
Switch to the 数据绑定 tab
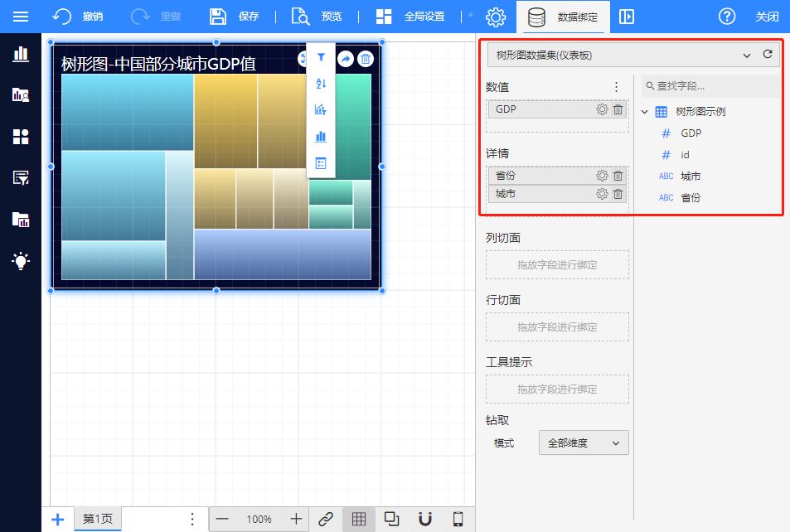pos(563,17)
